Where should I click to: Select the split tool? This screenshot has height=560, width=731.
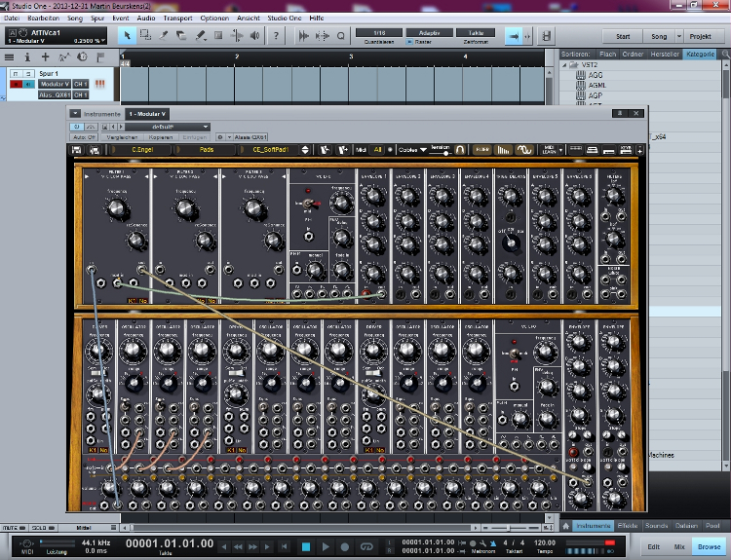point(164,35)
